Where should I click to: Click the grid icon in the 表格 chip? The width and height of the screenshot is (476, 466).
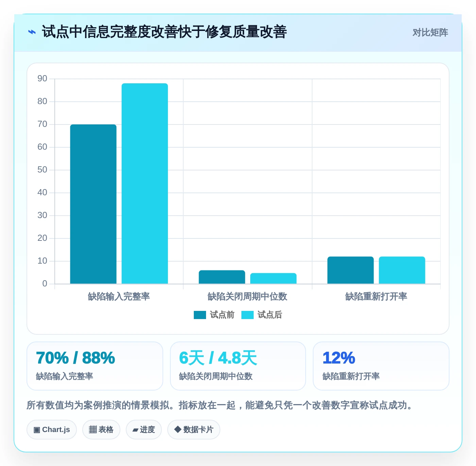tap(93, 430)
